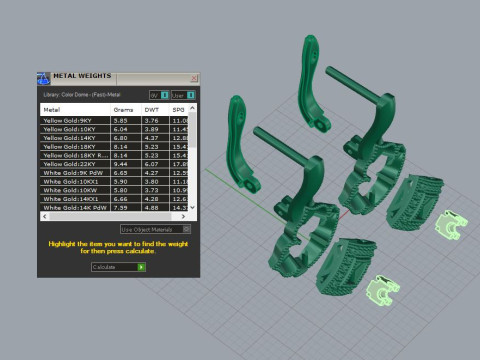Screen dimensions: 480x360
Task: Click the 4.88 DWT value
Action: (151, 208)
